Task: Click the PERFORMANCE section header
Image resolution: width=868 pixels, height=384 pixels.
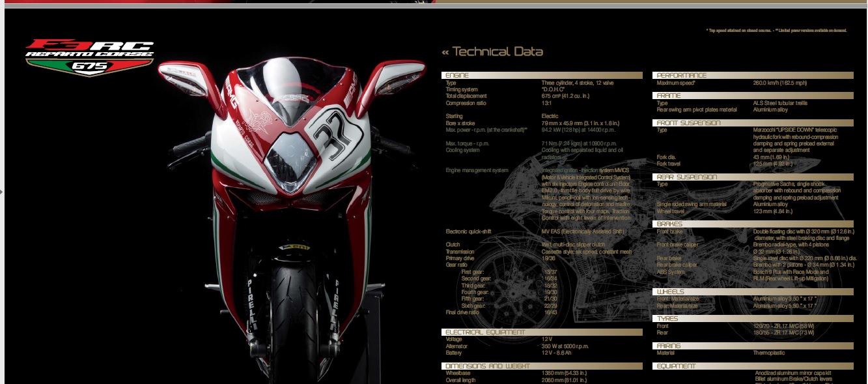Action: click(x=753, y=76)
